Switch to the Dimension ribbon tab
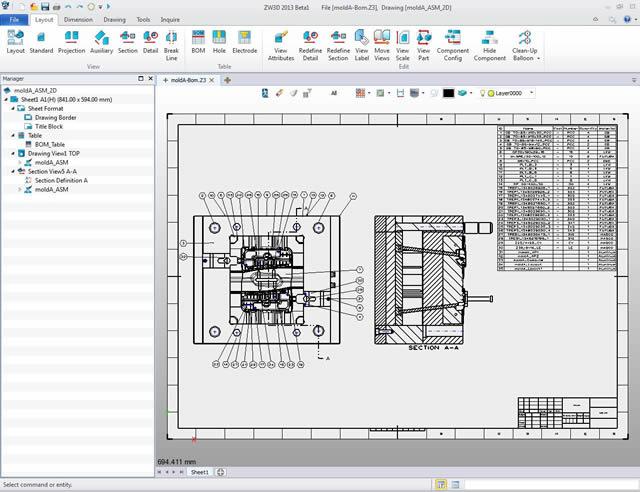The image size is (640, 492). pyautogui.click(x=78, y=19)
